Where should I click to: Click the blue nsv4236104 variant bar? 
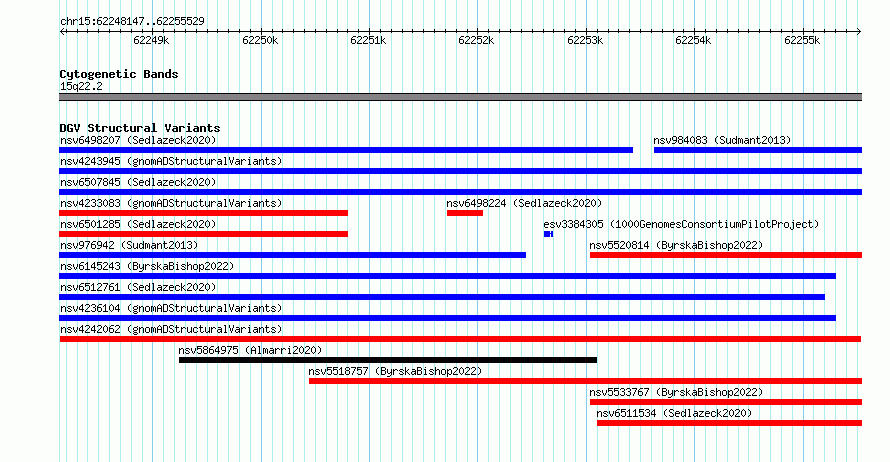447,318
